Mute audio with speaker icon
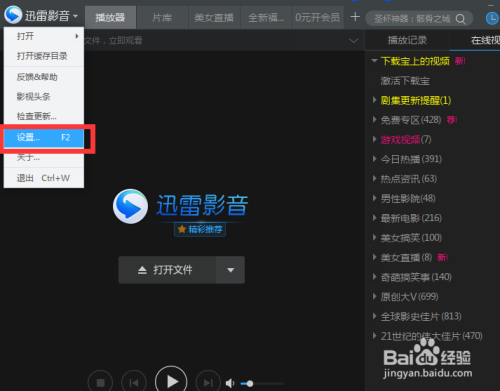Image resolution: width=500 pixels, height=391 pixels. pyautogui.click(x=230, y=383)
